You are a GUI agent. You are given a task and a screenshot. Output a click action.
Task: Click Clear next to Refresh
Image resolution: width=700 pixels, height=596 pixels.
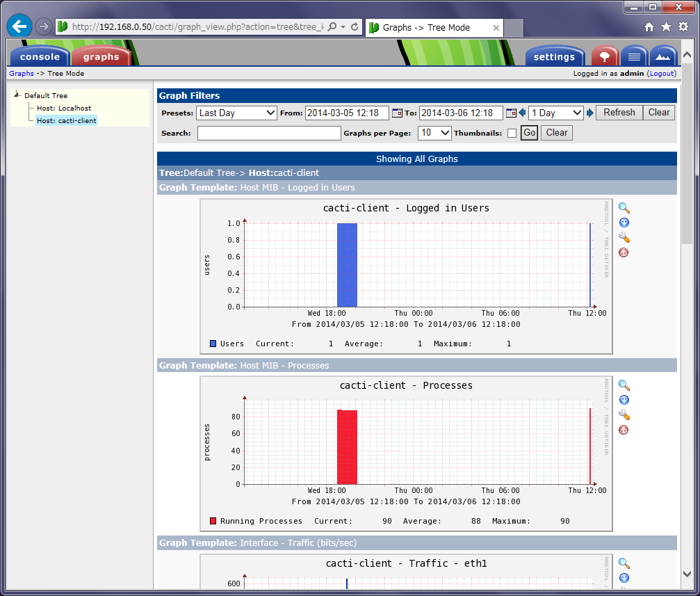[x=658, y=113]
